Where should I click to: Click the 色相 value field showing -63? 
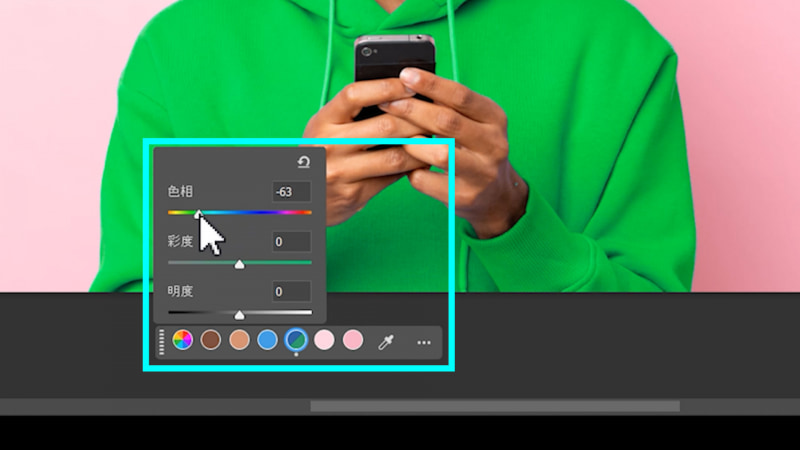[291, 192]
